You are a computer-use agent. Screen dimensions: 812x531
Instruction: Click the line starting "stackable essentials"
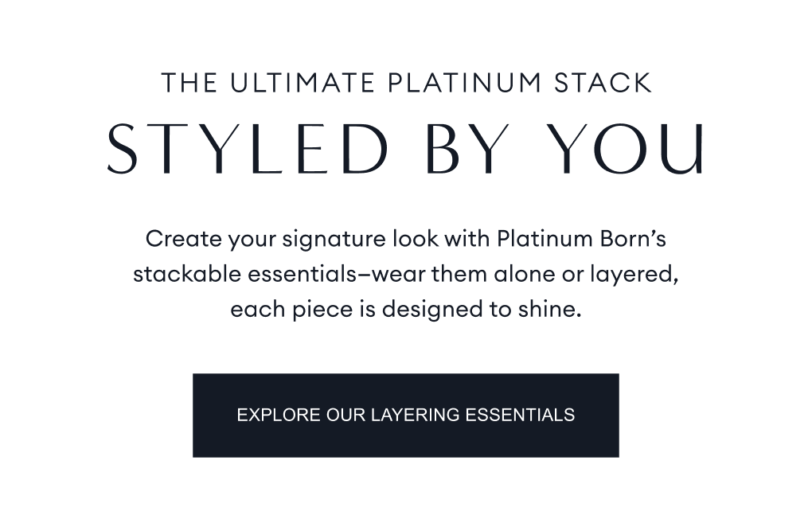pos(406,274)
